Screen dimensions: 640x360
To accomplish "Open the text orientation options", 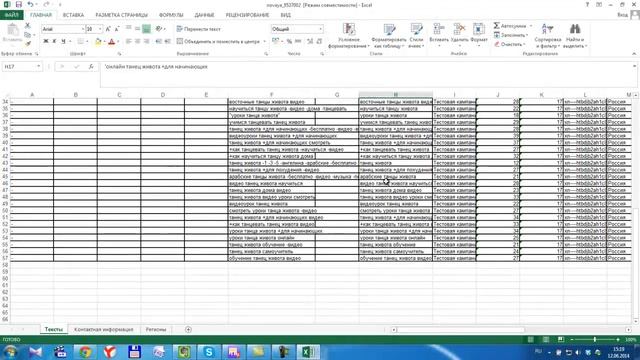I will pyautogui.click(x=160, y=29).
